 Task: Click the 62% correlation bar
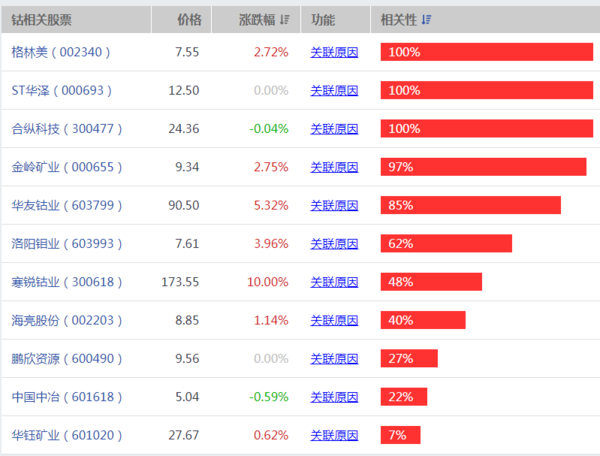[x=446, y=243]
